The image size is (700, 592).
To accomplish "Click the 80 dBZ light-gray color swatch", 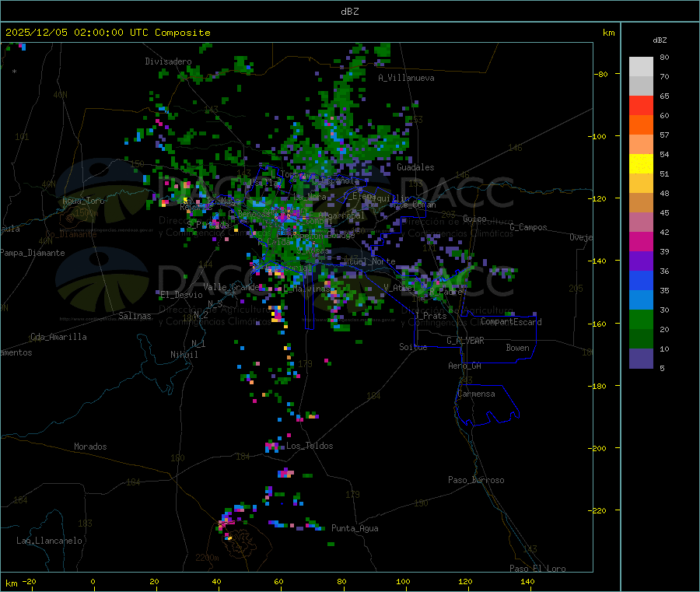I will pyautogui.click(x=641, y=67).
